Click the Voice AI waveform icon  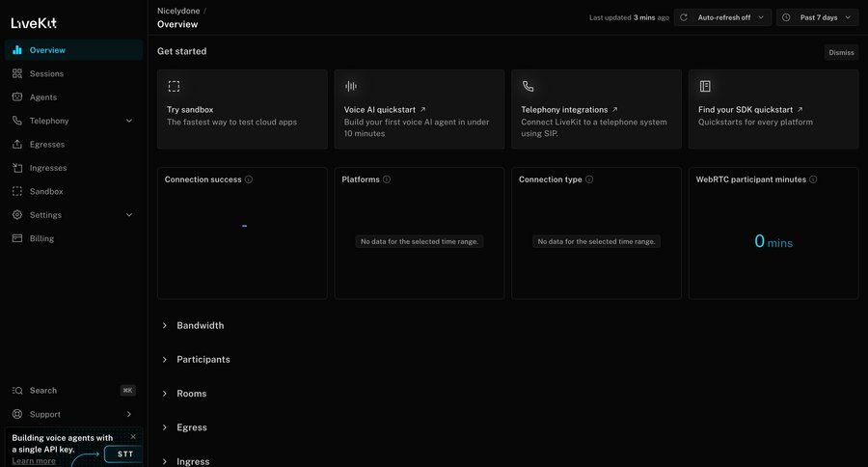click(x=351, y=86)
